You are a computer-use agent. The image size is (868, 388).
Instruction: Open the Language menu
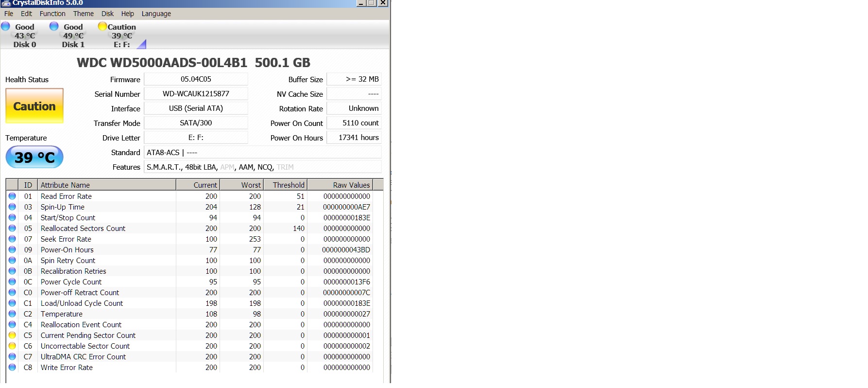(156, 14)
